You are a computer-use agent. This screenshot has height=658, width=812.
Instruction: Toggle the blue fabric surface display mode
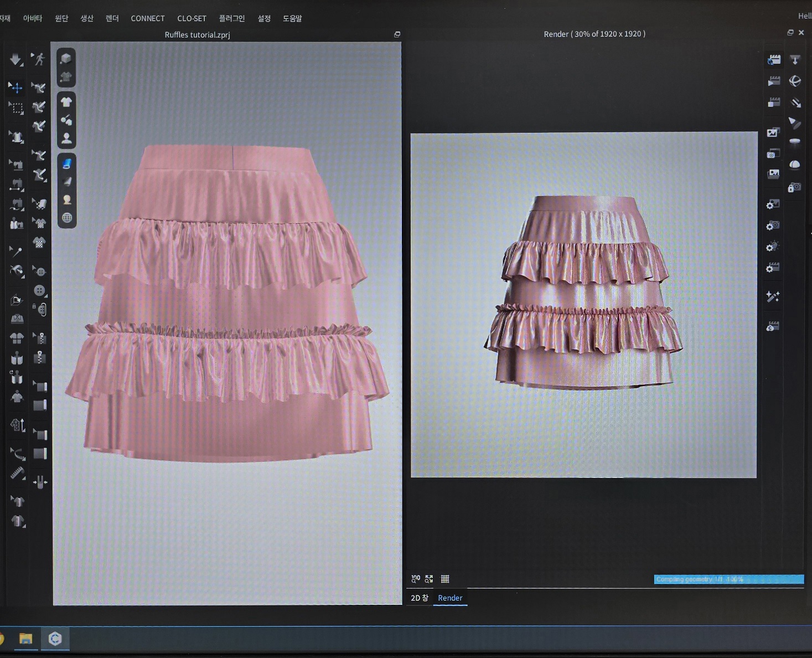(x=66, y=163)
